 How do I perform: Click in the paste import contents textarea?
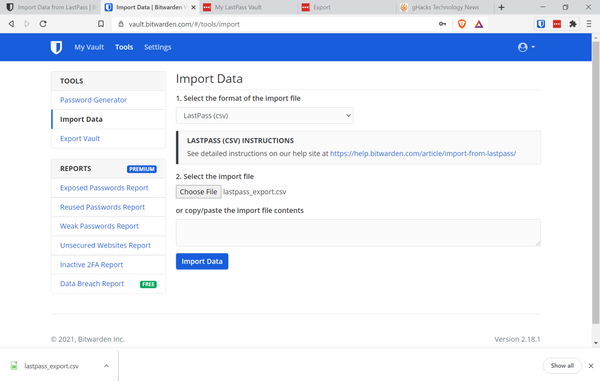click(358, 233)
